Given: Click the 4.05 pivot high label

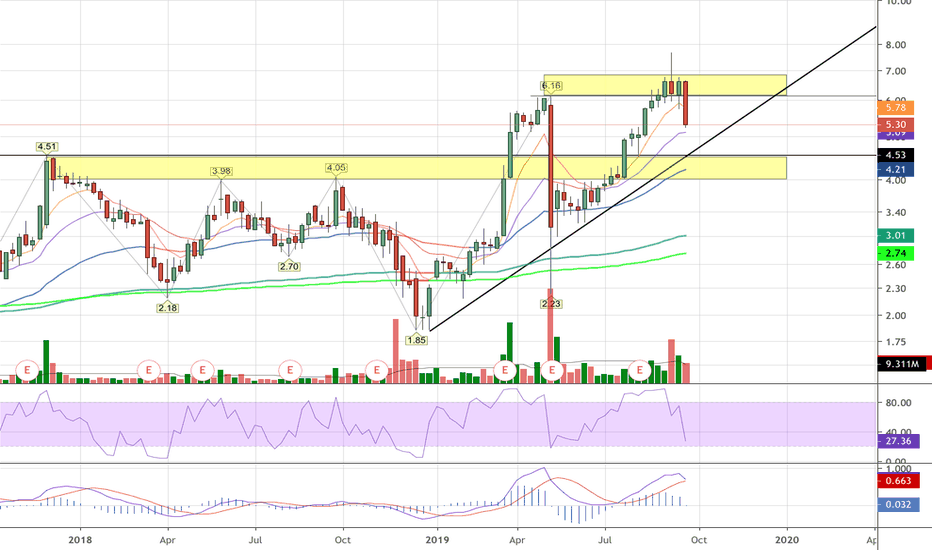Looking at the screenshot, I should click(336, 168).
